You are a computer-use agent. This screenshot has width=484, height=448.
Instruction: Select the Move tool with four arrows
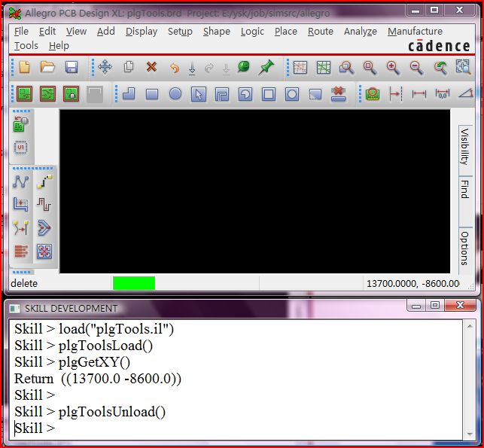tap(105, 67)
